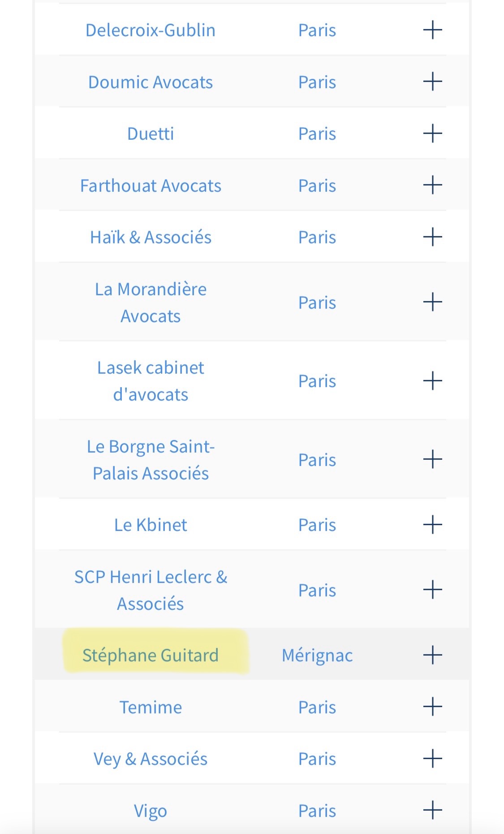Expand SCP Henri Leclerc & Associés
The image size is (504, 834).
pyautogui.click(x=432, y=590)
